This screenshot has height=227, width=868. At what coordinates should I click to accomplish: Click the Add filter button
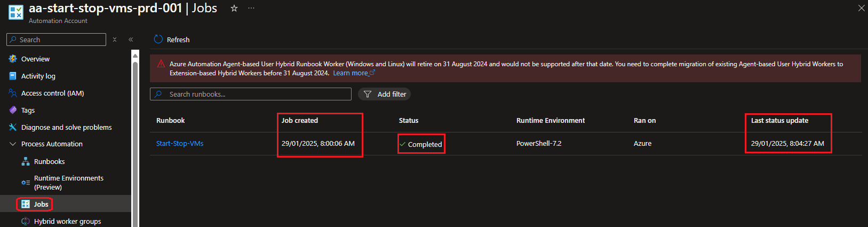(x=385, y=95)
